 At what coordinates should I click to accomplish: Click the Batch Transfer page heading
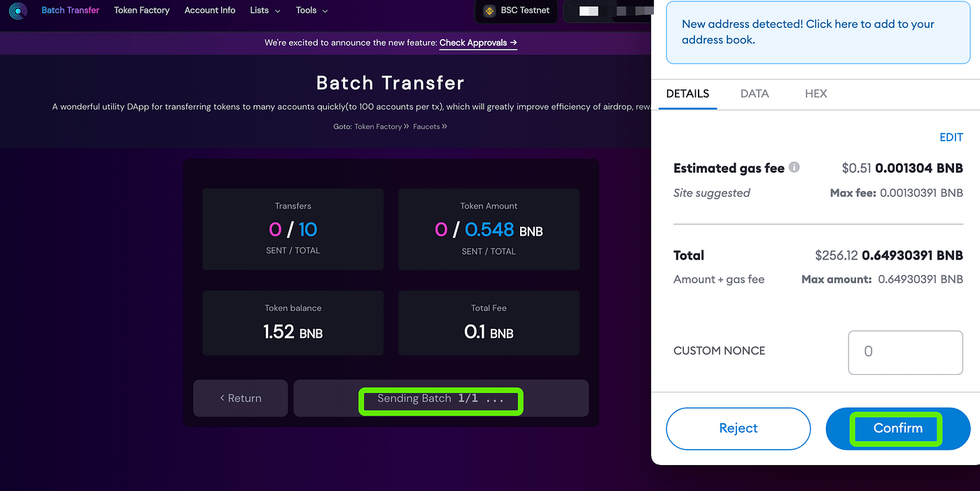(391, 83)
